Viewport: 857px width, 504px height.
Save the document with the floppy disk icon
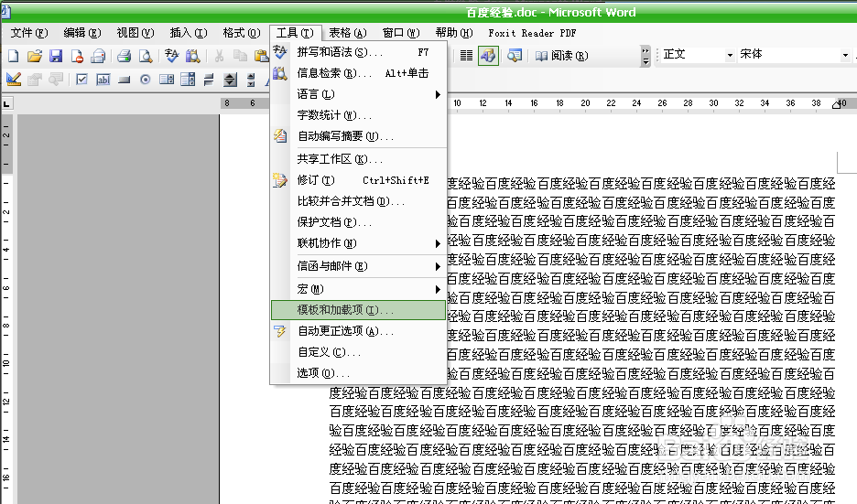tap(56, 56)
